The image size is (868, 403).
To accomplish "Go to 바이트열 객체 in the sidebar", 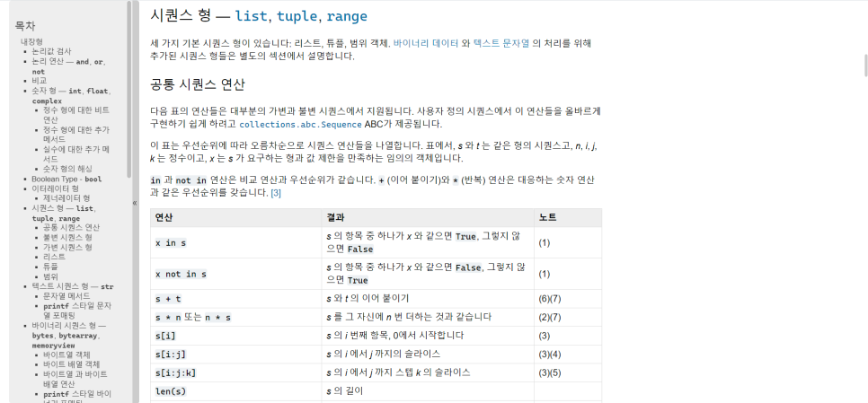I will click(x=66, y=355).
